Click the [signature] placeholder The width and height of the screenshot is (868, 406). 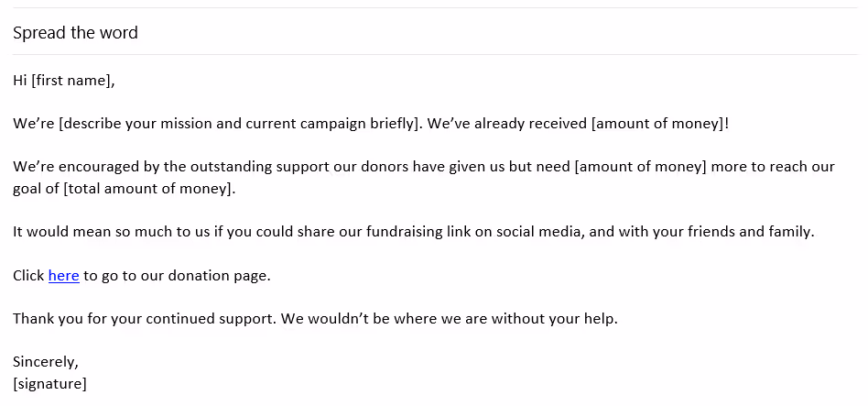[49, 383]
